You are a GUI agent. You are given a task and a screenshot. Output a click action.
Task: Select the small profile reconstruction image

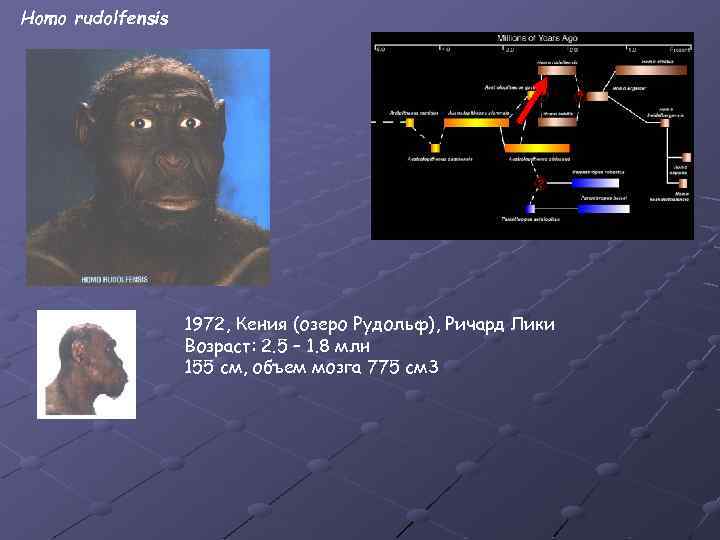point(86,364)
